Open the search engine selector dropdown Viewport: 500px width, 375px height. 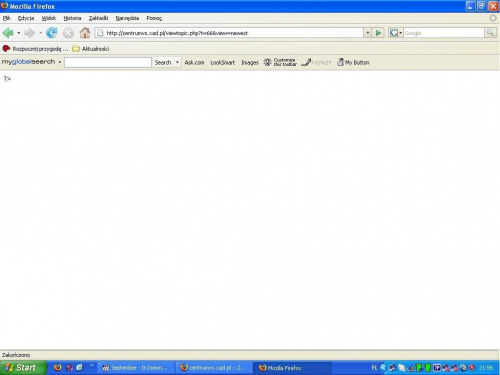396,33
